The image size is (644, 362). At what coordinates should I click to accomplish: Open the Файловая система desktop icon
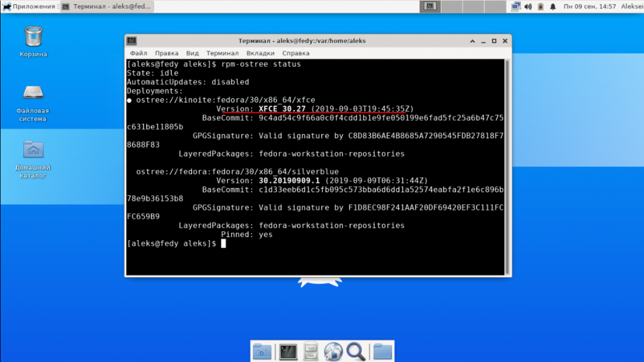coord(33,94)
